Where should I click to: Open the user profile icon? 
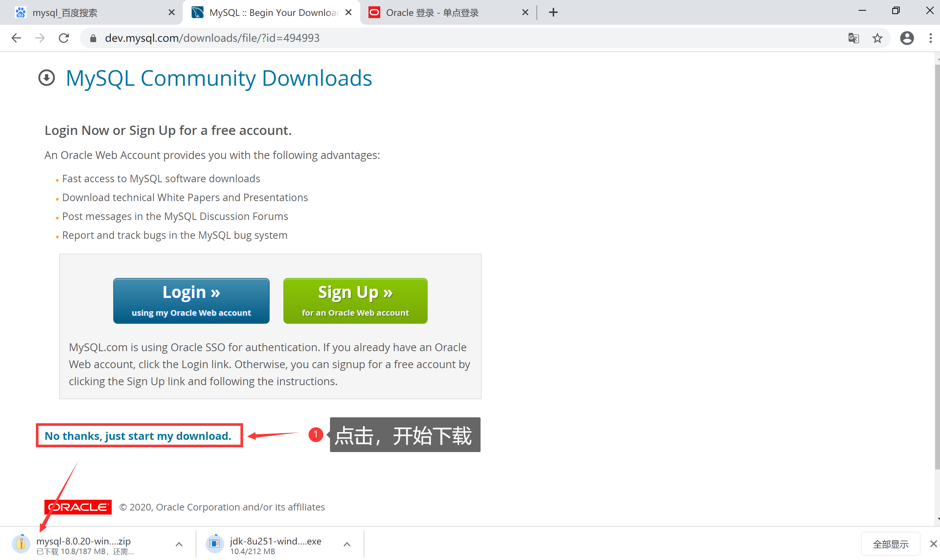pos(907,38)
